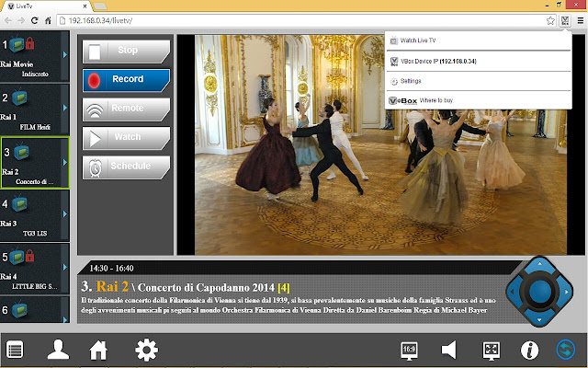
Task: Click the browser back arrow
Action: [8, 20]
